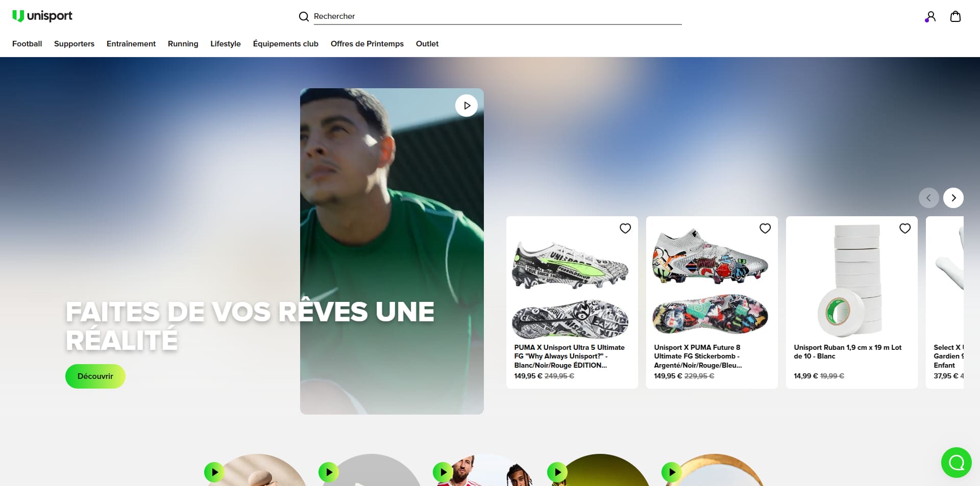Open the Select gardien enfant product card
The width and height of the screenshot is (980, 486).
(945, 302)
